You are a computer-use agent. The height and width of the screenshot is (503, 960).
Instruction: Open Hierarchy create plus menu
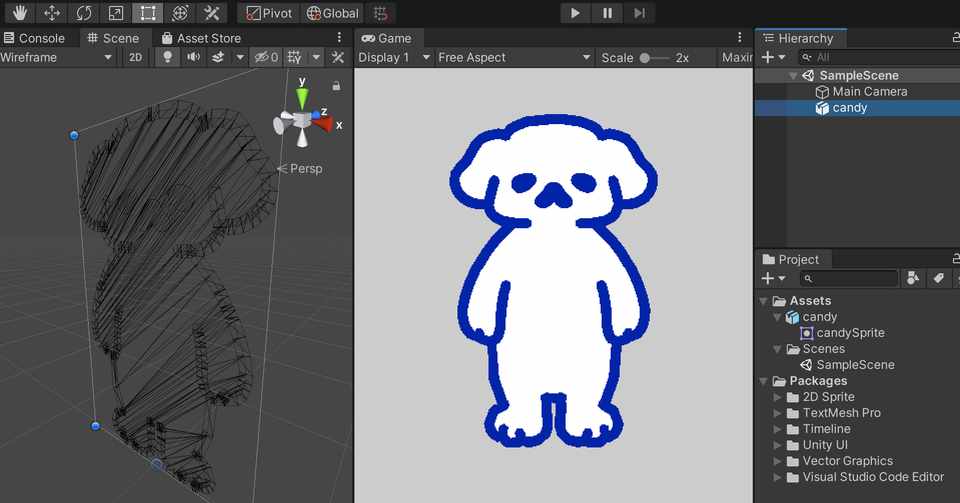pyautogui.click(x=773, y=58)
